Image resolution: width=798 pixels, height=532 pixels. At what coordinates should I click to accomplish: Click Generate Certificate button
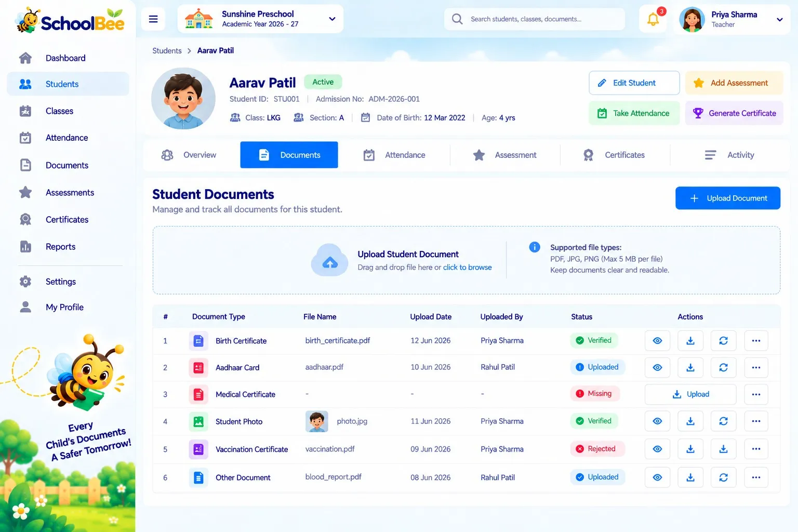734,113
